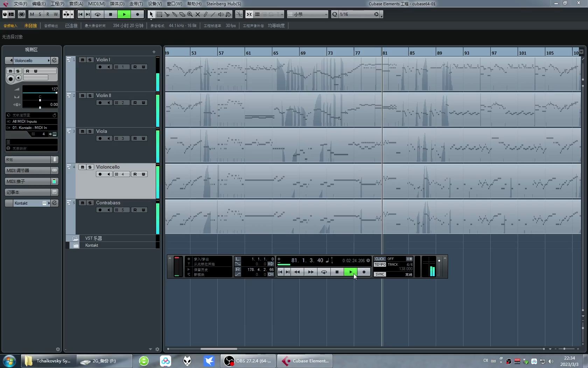The image size is (588, 368).
Task: Select the Object Selection arrow tool
Action: pos(151,14)
